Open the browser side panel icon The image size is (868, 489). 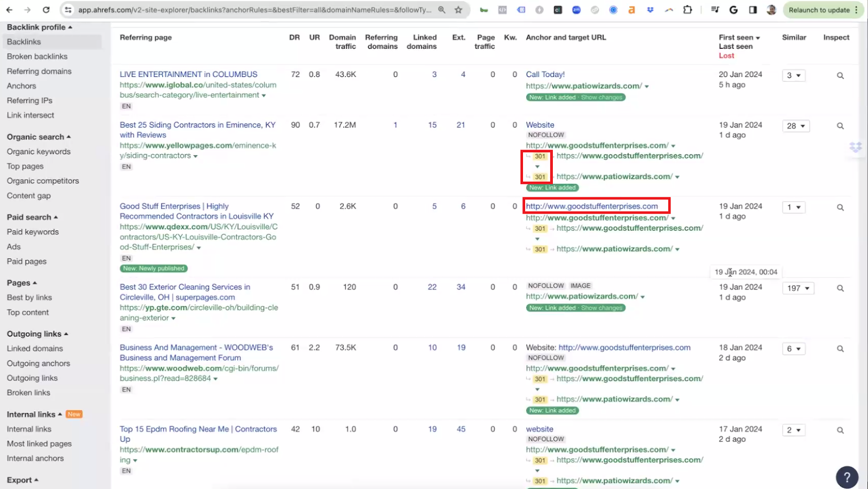pos(753,10)
